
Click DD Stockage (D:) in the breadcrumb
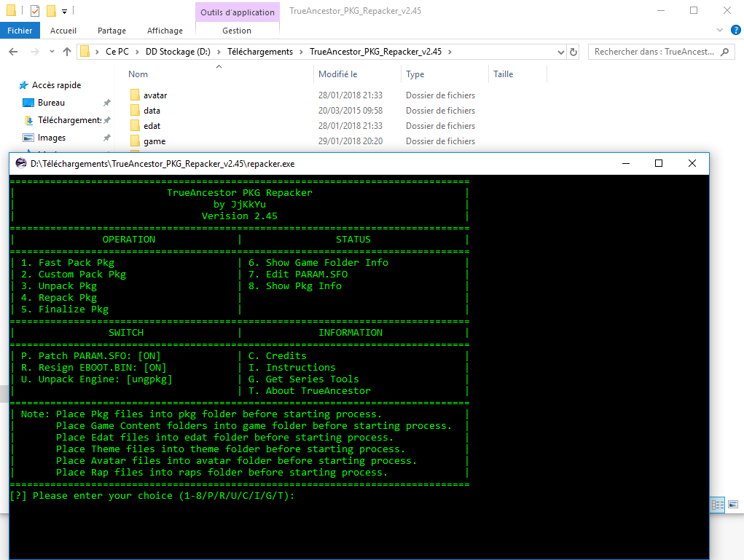[178, 51]
